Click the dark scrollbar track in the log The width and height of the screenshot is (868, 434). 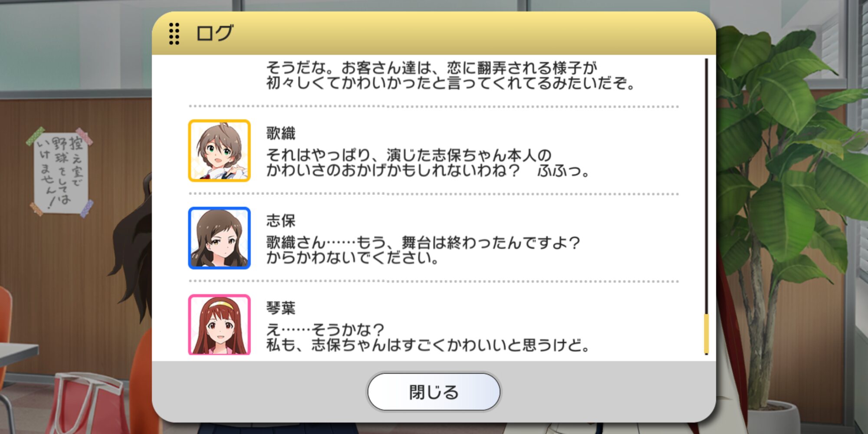coord(706,187)
